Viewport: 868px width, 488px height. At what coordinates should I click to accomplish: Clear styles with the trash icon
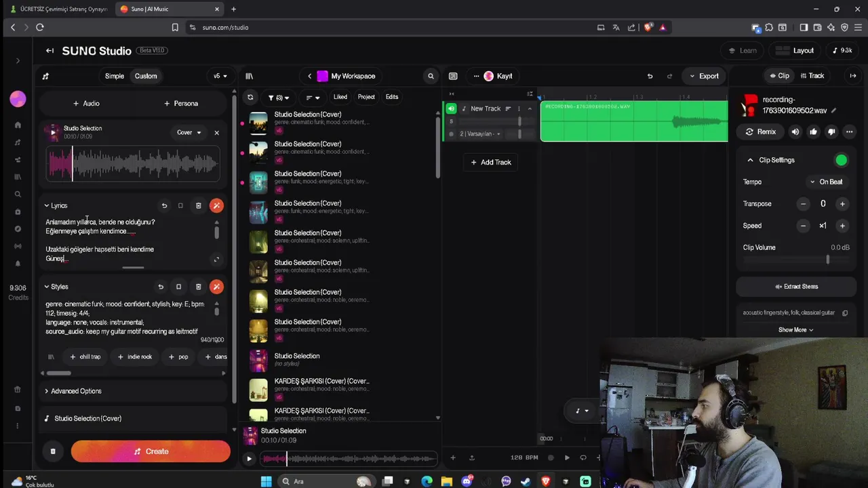coord(198,287)
